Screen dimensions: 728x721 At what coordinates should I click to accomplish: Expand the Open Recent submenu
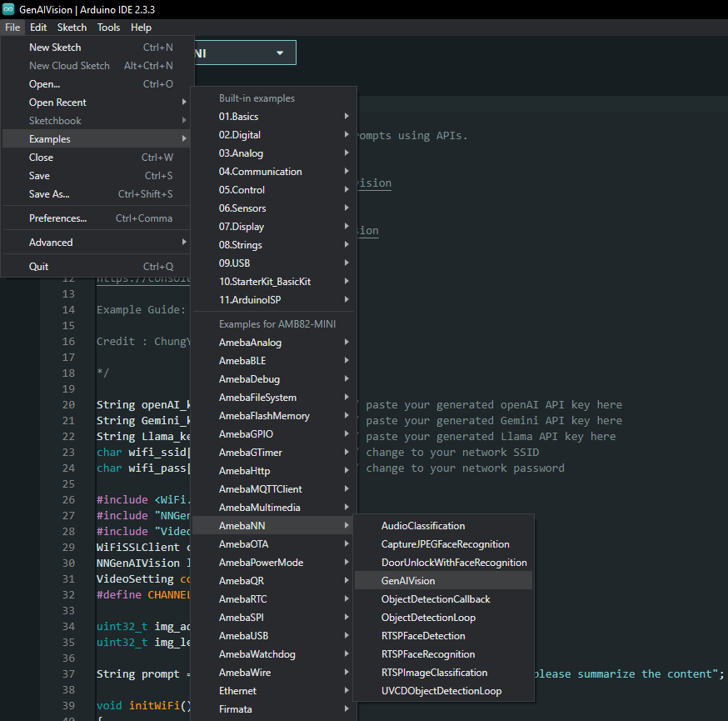pyautogui.click(x=58, y=103)
